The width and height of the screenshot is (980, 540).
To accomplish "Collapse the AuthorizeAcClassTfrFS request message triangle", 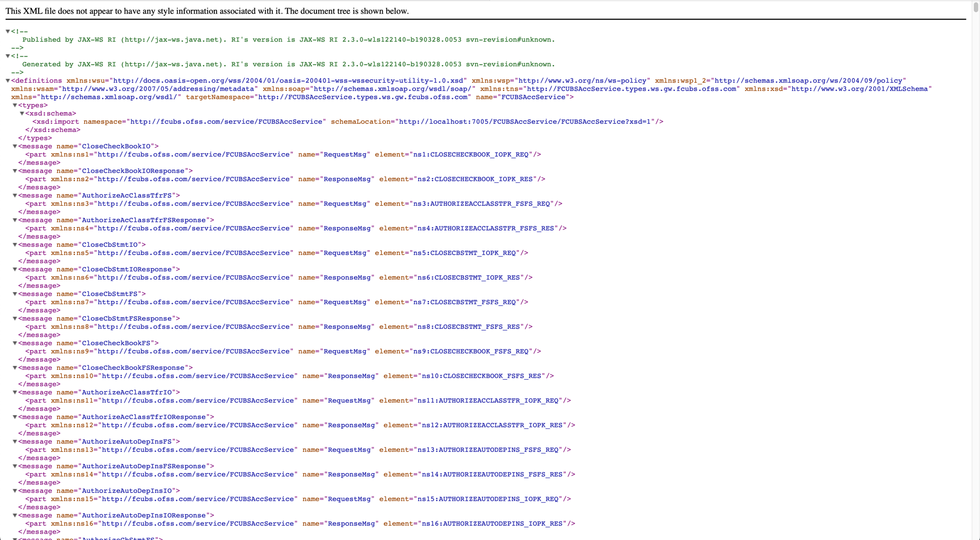I will (15, 196).
